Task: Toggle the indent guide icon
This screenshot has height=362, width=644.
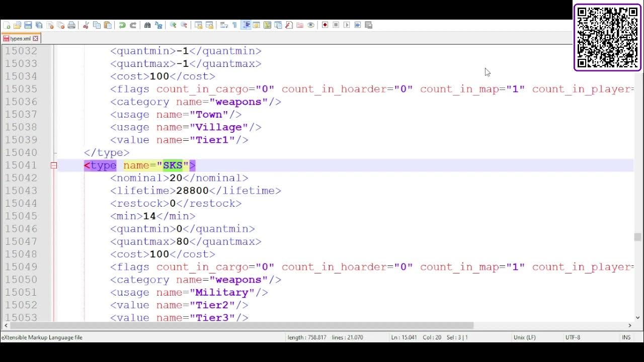Action: point(246,25)
